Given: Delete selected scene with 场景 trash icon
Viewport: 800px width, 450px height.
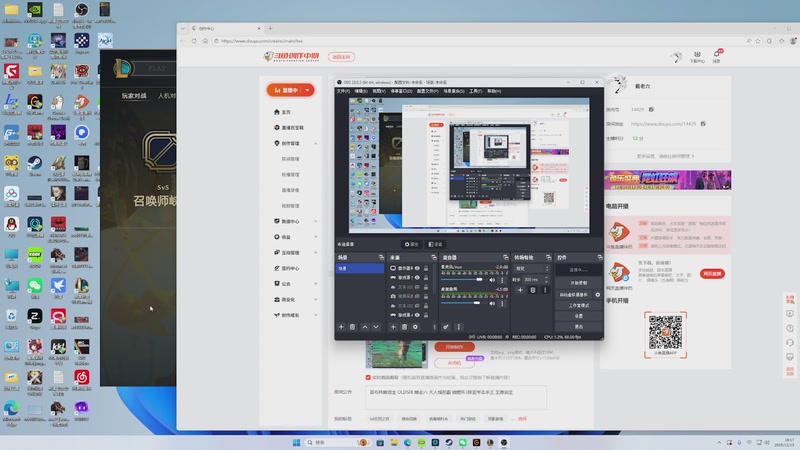Looking at the screenshot, I should click(x=353, y=327).
